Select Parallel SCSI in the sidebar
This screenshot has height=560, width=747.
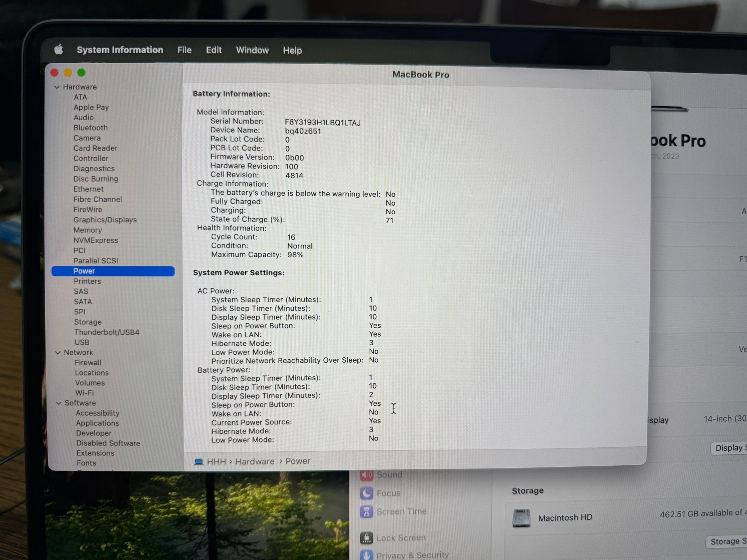click(96, 261)
